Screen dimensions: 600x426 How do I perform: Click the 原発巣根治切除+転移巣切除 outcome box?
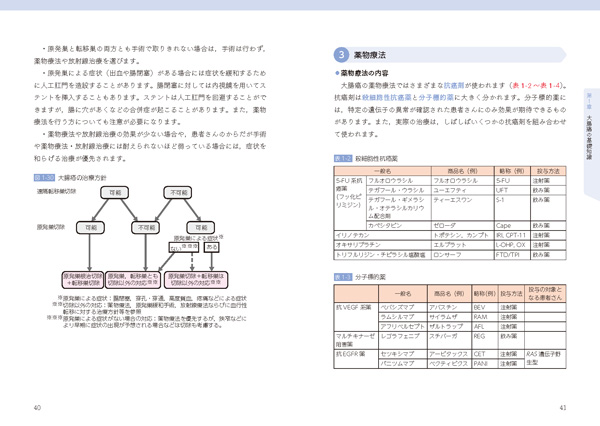[x=83, y=277]
